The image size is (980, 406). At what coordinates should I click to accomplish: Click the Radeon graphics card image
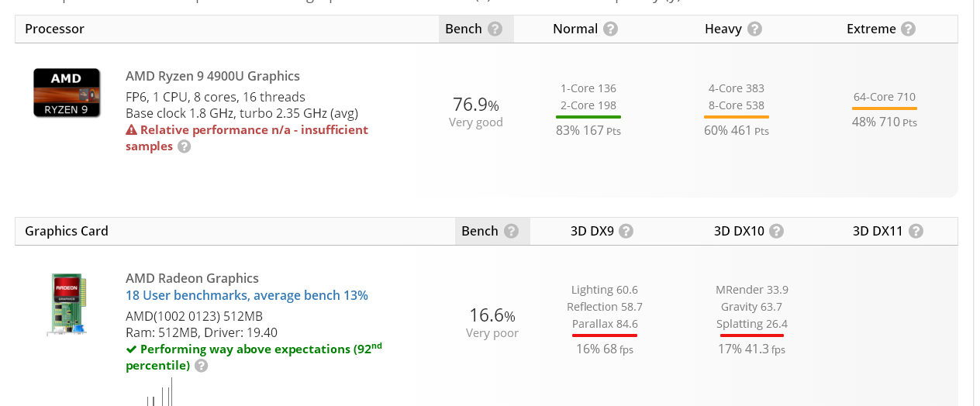click(67, 304)
